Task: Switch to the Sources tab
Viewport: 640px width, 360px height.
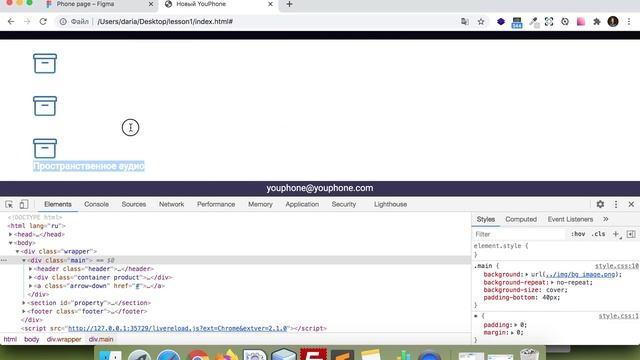Action: tap(133, 204)
